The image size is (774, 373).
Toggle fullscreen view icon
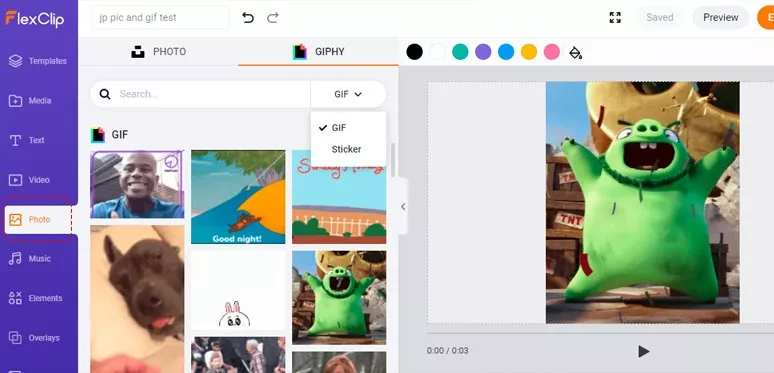click(615, 18)
